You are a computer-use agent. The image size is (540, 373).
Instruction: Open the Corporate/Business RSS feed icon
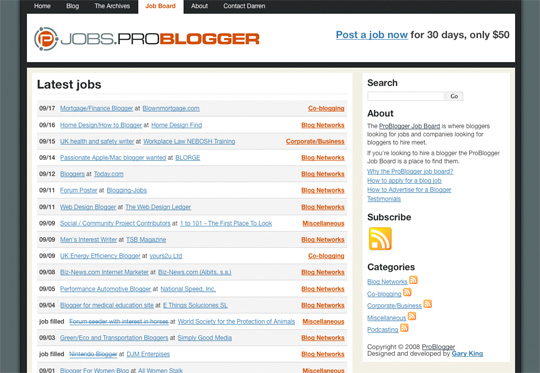[x=427, y=304]
